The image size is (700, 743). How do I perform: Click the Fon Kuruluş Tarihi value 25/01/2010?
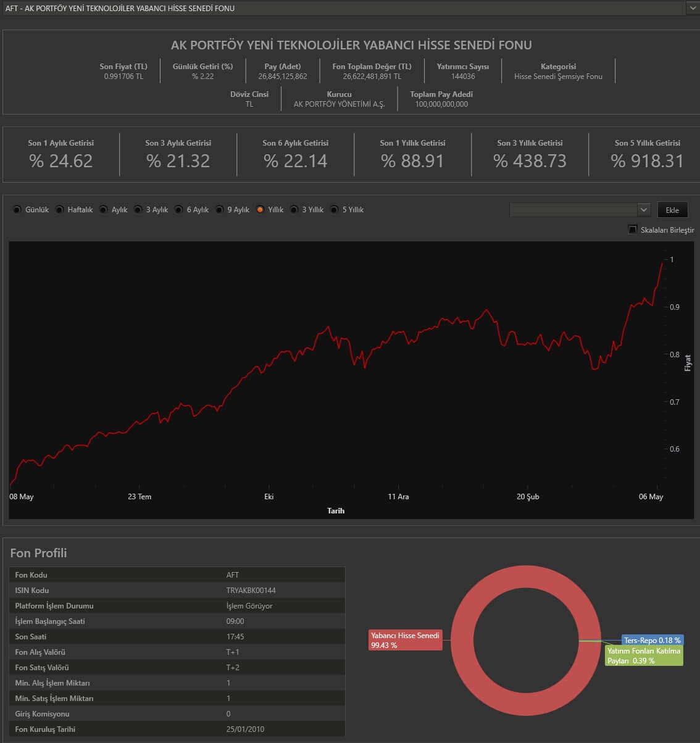pyautogui.click(x=245, y=729)
